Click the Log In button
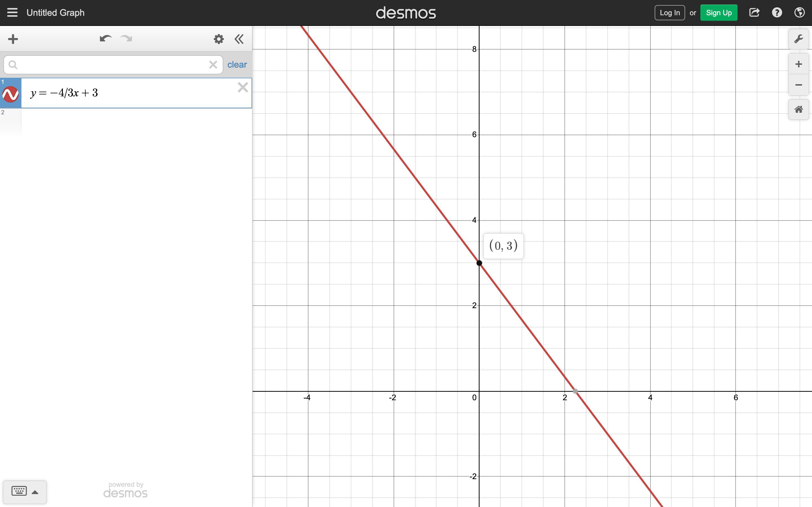 tap(669, 13)
